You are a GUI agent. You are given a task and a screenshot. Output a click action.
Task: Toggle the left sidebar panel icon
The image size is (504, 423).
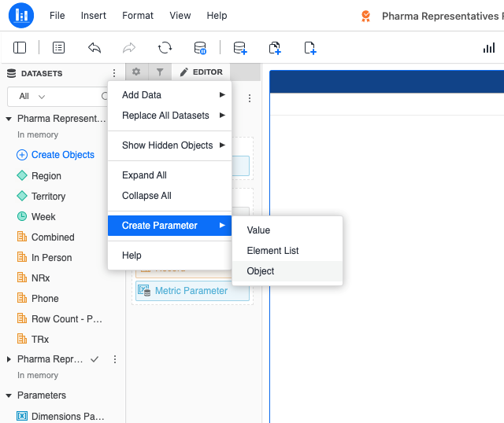[x=19, y=48]
